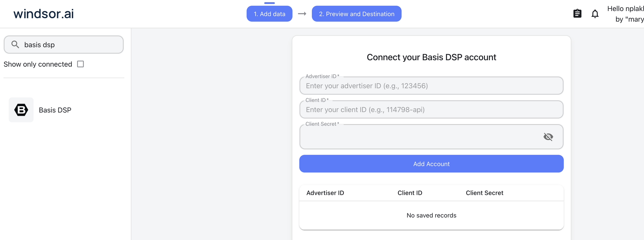
Task: Go to the 1. Add data step
Action: pos(269,14)
